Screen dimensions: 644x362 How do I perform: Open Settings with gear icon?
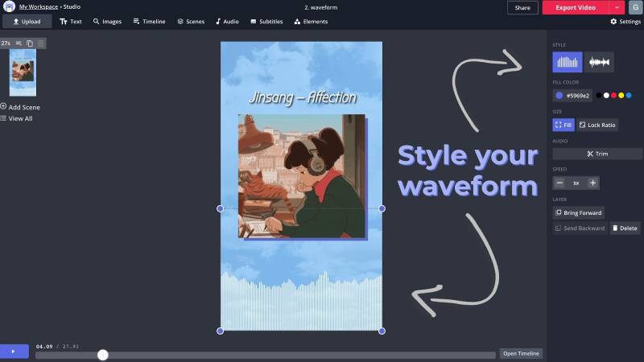pyautogui.click(x=625, y=22)
